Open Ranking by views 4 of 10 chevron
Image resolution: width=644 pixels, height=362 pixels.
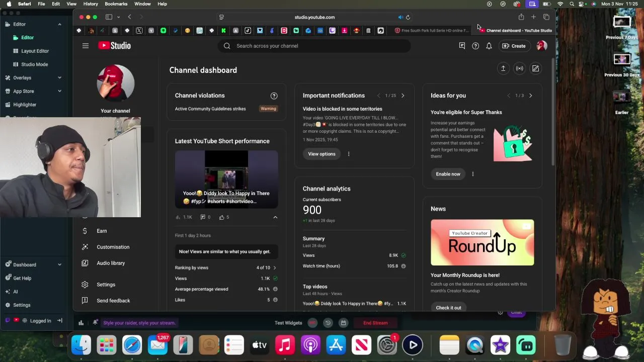point(274,268)
